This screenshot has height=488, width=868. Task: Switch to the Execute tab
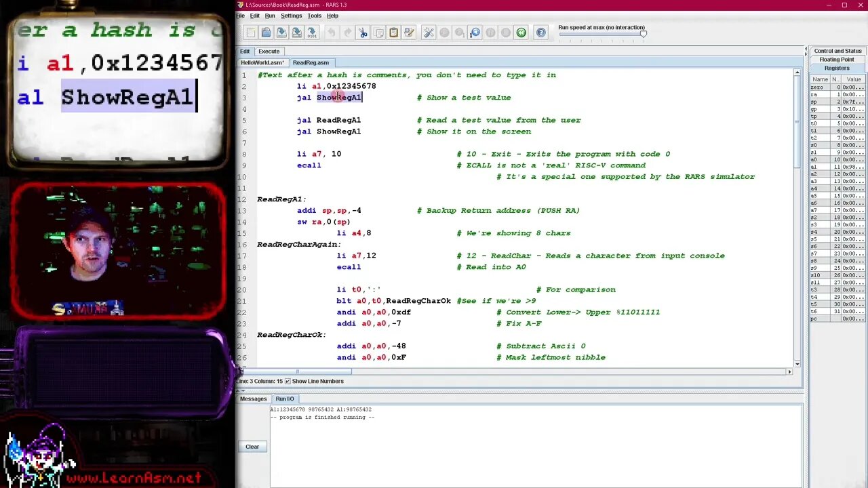pyautogui.click(x=269, y=52)
